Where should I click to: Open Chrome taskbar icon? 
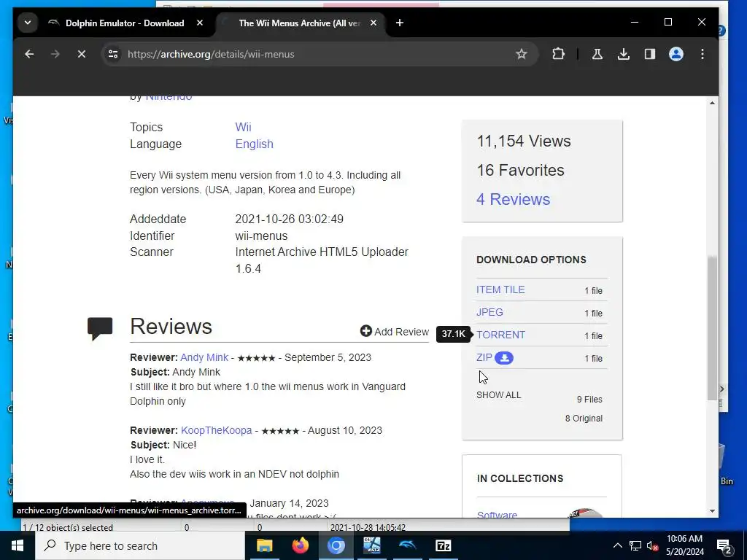336,545
